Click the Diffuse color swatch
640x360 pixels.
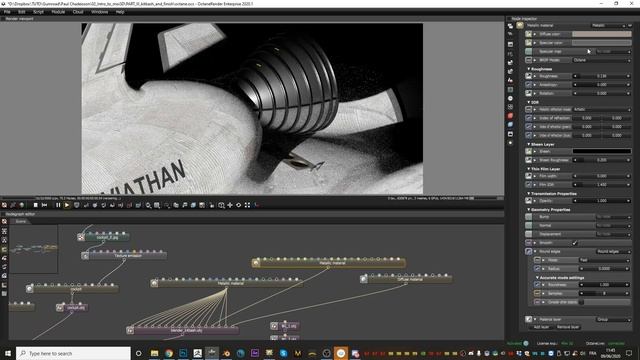[x=602, y=34]
